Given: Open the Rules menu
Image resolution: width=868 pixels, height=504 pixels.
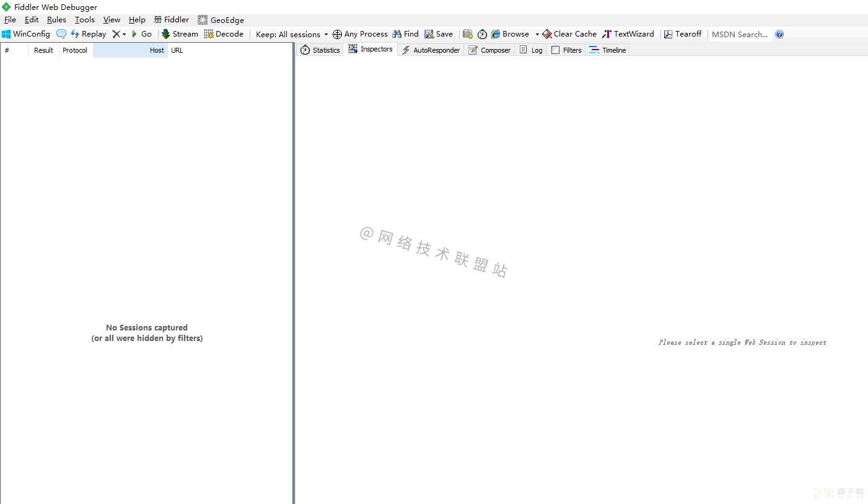Looking at the screenshot, I should [56, 20].
